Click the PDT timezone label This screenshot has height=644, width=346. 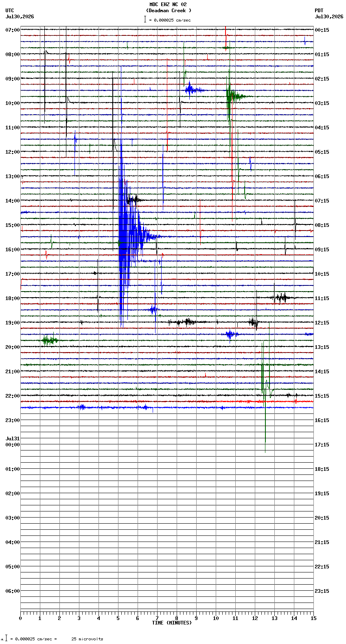319,11
